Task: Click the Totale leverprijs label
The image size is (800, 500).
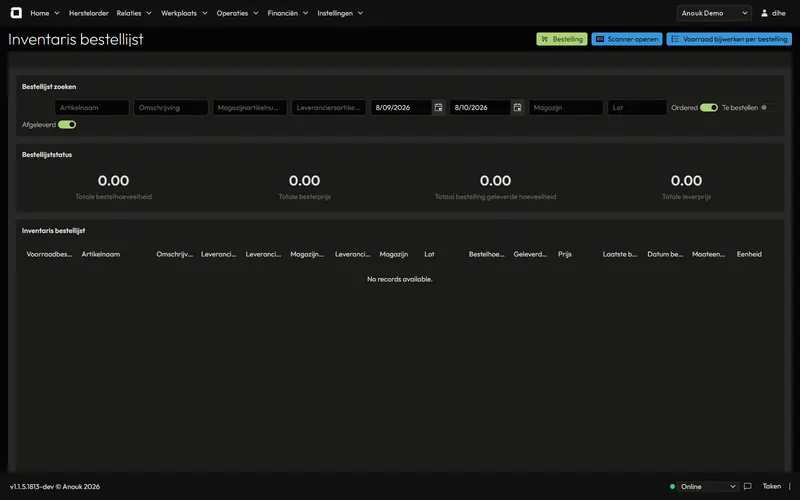Action: [x=686, y=196]
